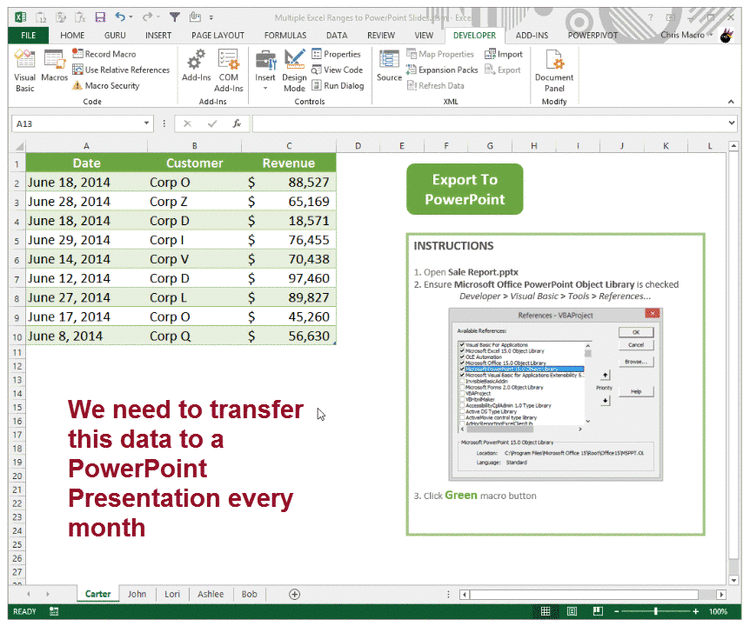Switch to the FORMULAS ribbon tab
Viewport: 750px width, 626px height.
[x=285, y=35]
